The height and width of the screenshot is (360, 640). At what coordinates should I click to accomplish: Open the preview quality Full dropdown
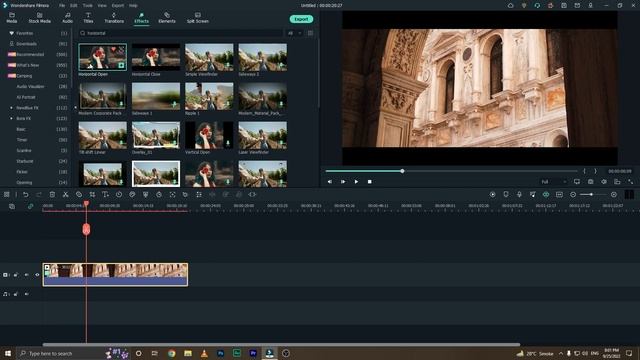point(554,182)
